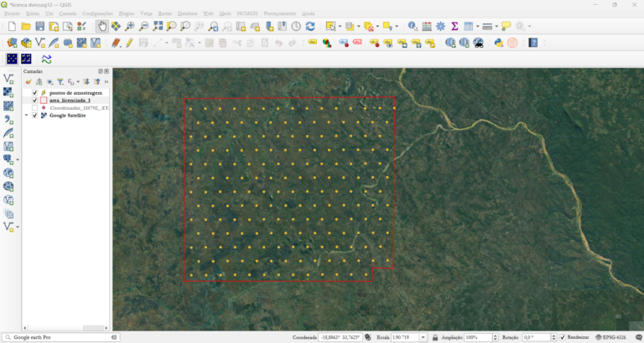644x343 pixels.
Task: Toggle the scale lock icon in status bar
Action: pos(435,337)
